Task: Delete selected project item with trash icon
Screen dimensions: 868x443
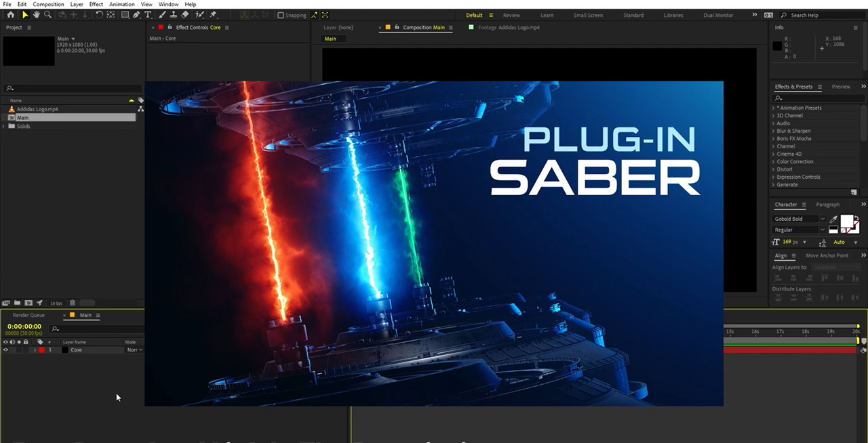Action: tap(73, 303)
